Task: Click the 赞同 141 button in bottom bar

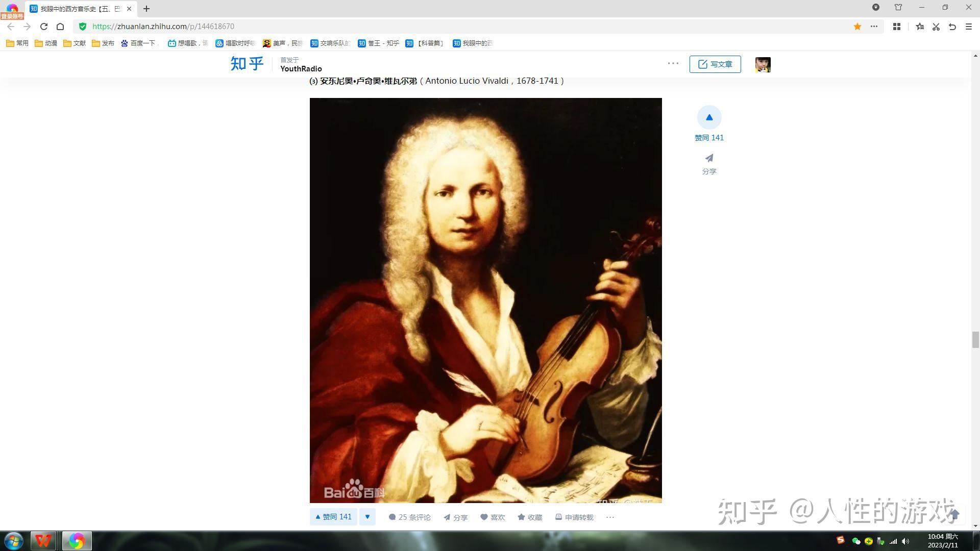Action: tap(333, 517)
